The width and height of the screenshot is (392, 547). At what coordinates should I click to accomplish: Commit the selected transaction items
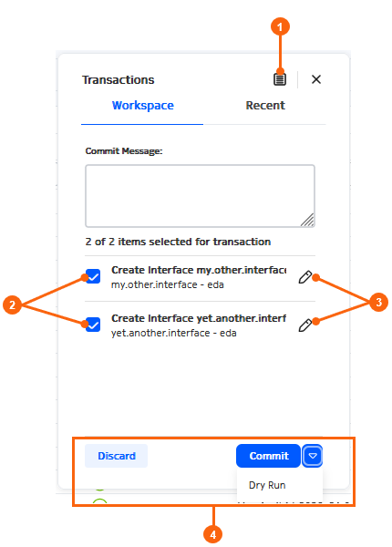click(268, 456)
